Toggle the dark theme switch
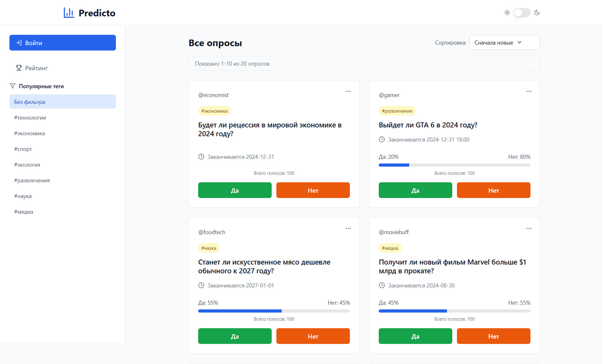603x364 pixels. point(522,13)
